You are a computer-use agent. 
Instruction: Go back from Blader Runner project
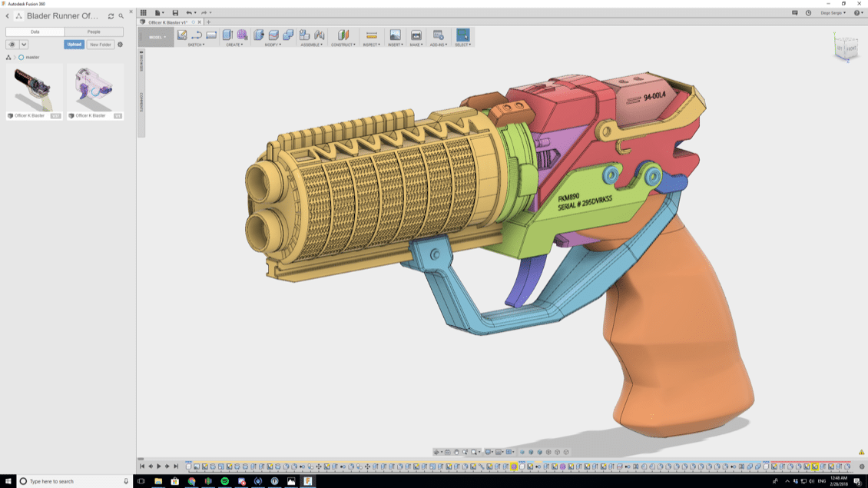(8, 16)
